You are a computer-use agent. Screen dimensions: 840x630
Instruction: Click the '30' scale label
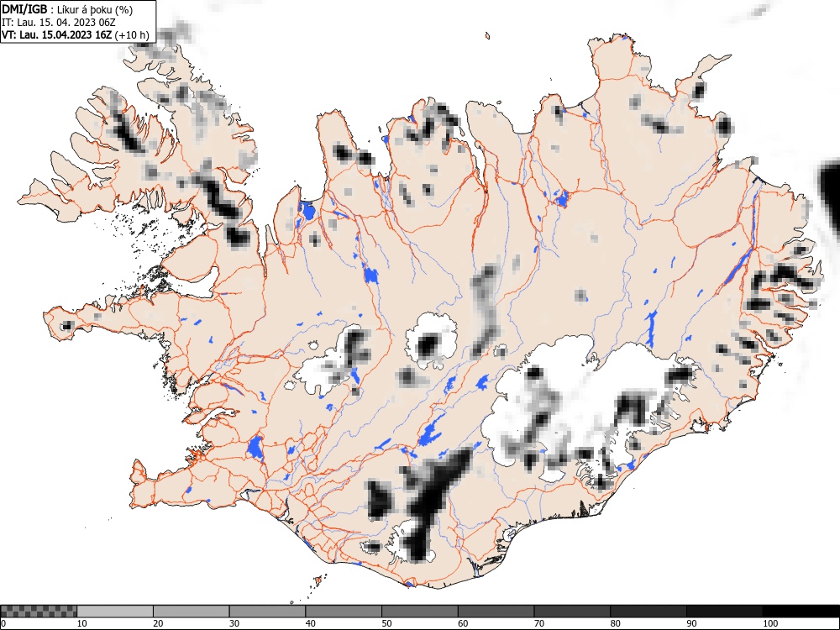click(x=234, y=623)
